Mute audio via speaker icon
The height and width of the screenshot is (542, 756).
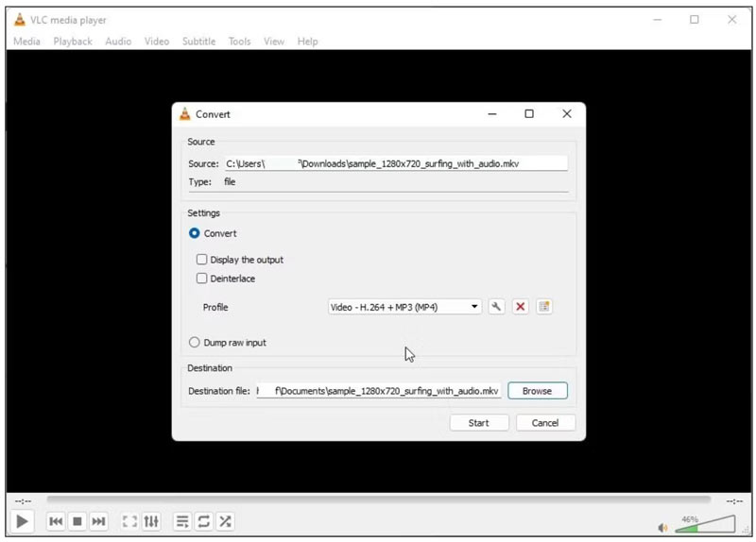click(x=663, y=528)
